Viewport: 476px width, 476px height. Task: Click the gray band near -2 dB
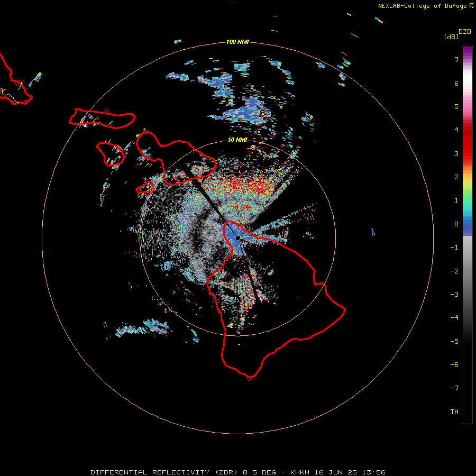click(467, 271)
